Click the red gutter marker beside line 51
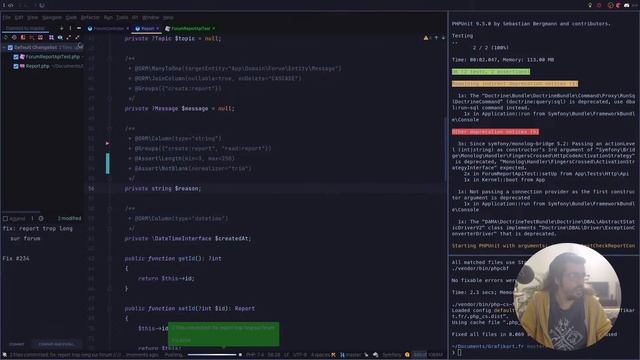640x360 pixels. tap(107, 143)
